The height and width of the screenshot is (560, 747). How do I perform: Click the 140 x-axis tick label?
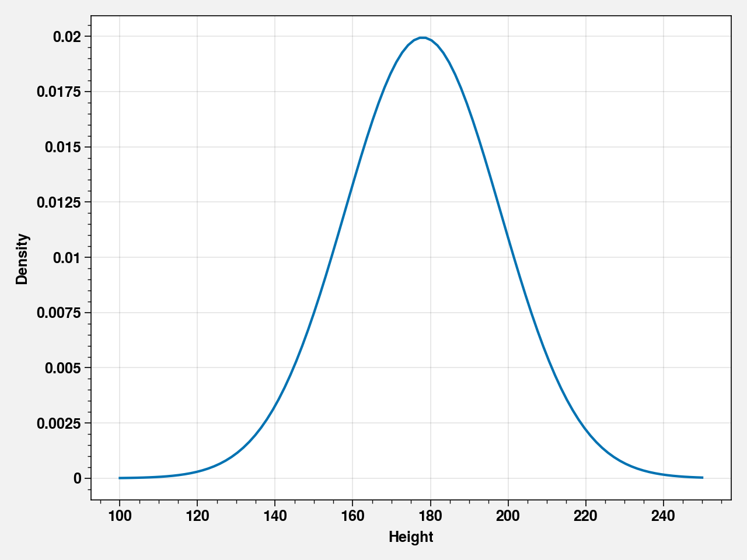[x=275, y=516]
